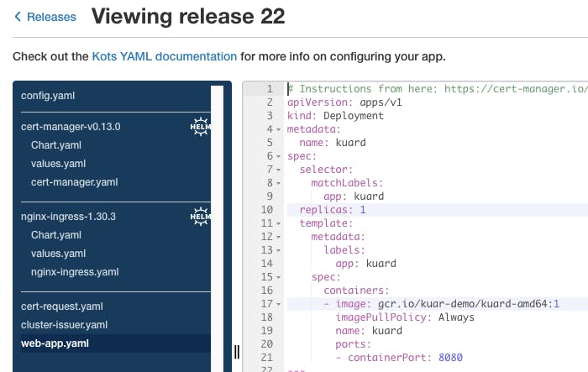The width and height of the screenshot is (588, 372).
Task: Open the Kots YAML documentation link
Action: pos(165,56)
